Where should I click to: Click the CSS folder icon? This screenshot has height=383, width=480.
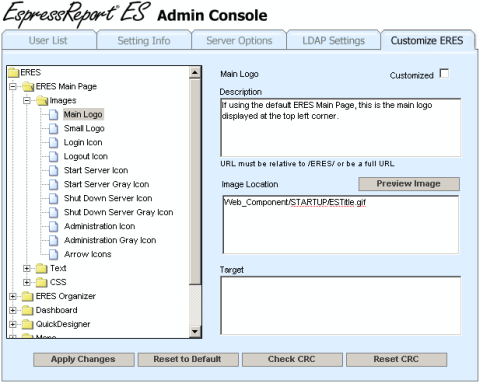click(42, 282)
